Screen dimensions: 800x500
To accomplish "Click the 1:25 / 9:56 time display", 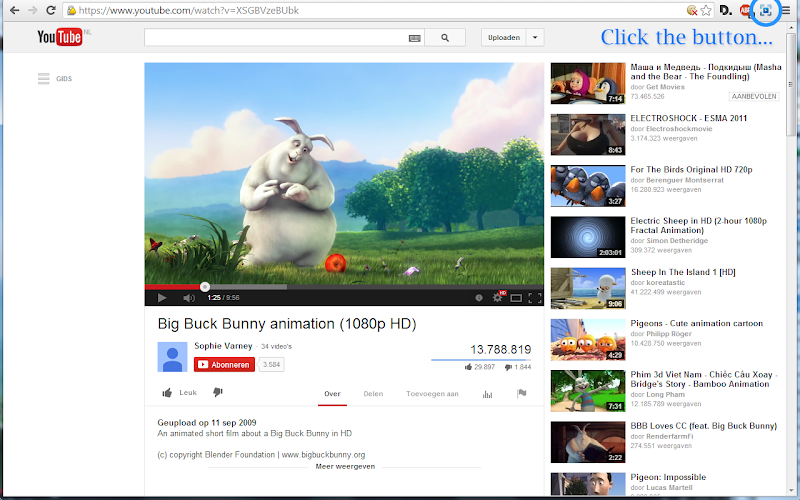I will click(x=223, y=298).
